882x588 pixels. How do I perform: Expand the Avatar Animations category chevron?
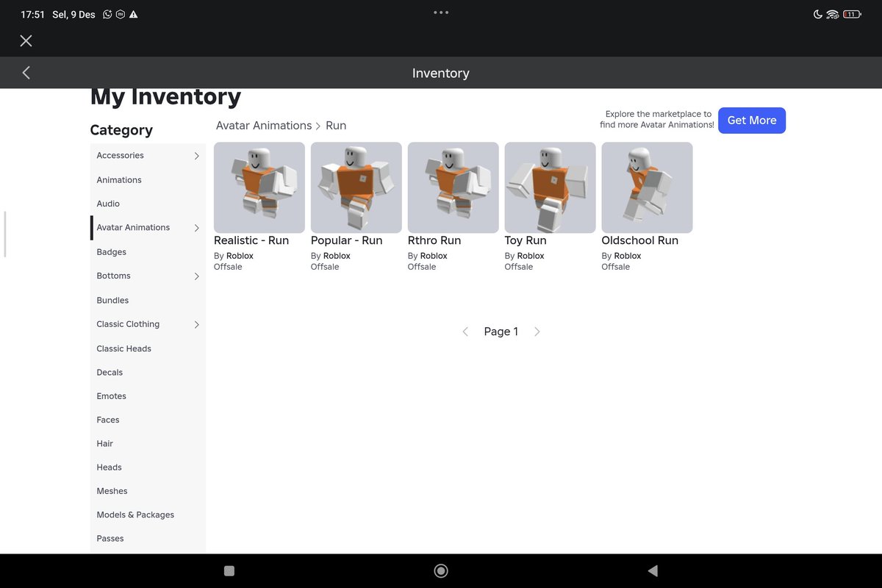click(196, 228)
